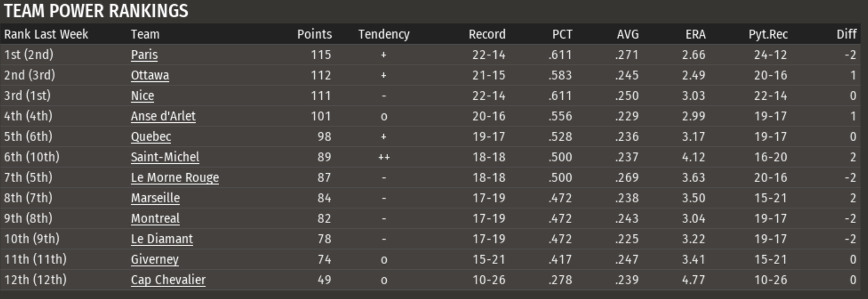Click the Pyt.Rec column header
Image resolution: width=868 pixels, height=299 pixels.
tap(768, 34)
